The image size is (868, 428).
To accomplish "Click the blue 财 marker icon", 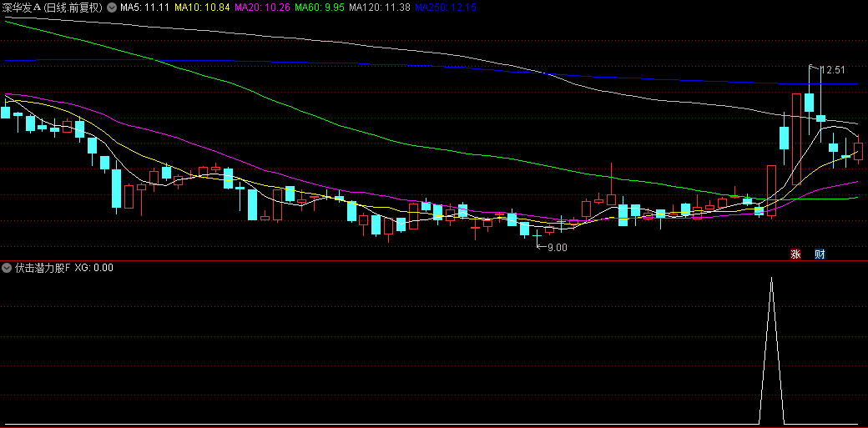I will (820, 254).
